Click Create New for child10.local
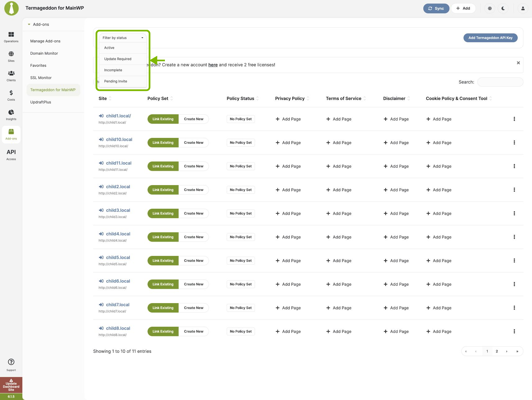This screenshot has height=400, width=532. coord(193,143)
